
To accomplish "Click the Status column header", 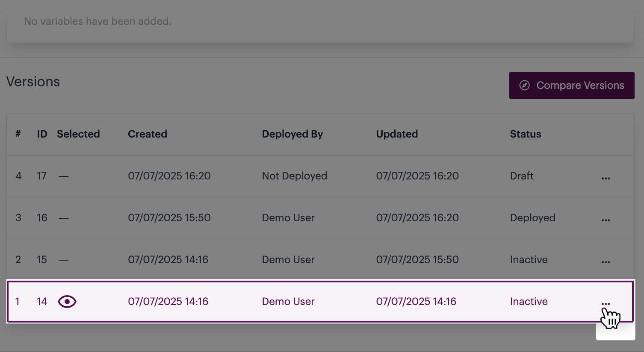I will [x=525, y=134].
